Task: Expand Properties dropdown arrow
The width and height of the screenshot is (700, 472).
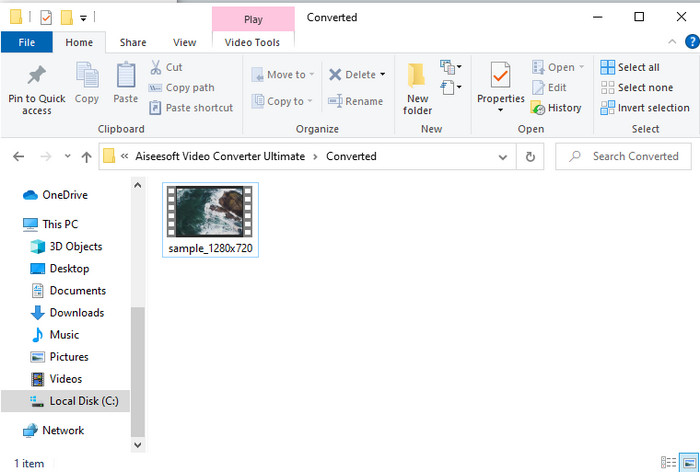Action: pos(500,110)
